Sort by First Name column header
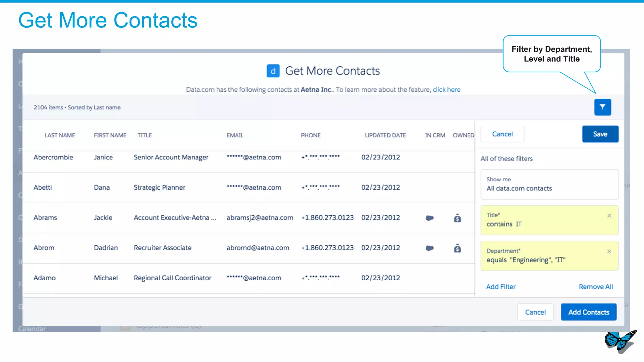This screenshot has height=362, width=644. point(110,135)
